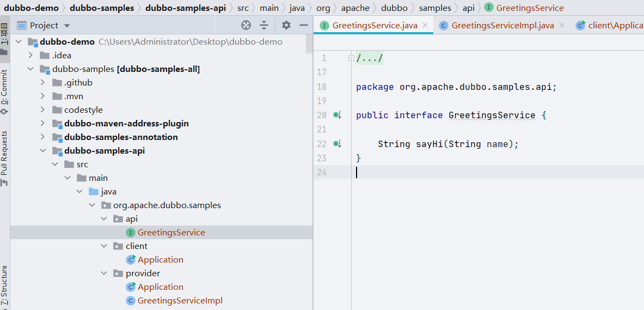Image resolution: width=644 pixels, height=310 pixels.
Task: Click the locate/select opened file target icon
Action: point(246,26)
